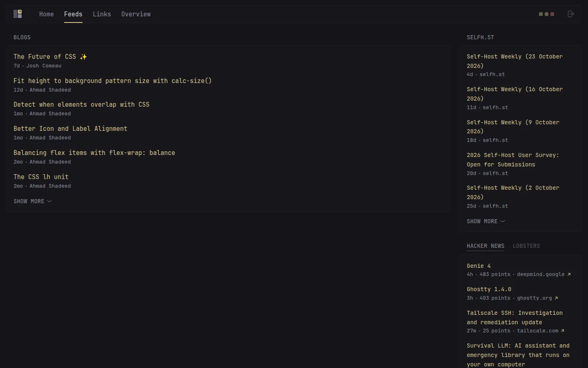Select the Hacker News tab
The width and height of the screenshot is (588, 368).
pos(486,246)
